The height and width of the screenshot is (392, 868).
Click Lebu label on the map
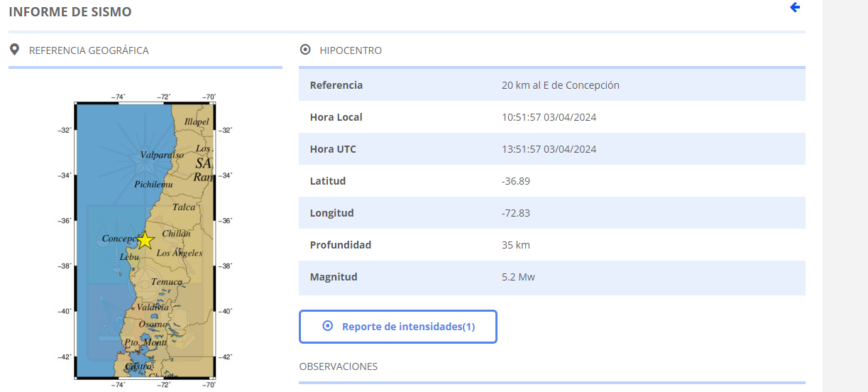[129, 256]
